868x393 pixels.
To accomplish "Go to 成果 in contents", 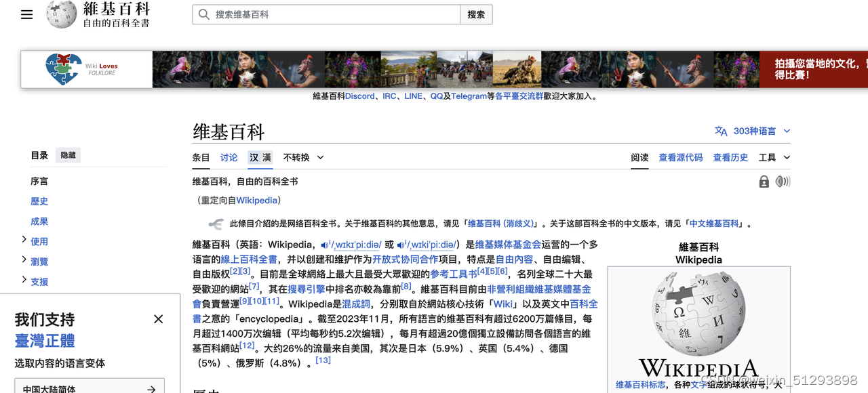I will tap(39, 222).
